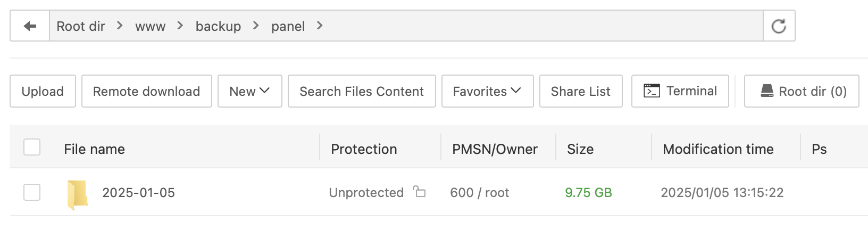Click the chevron after panel breadcrumb
868x245 pixels.
click(320, 26)
